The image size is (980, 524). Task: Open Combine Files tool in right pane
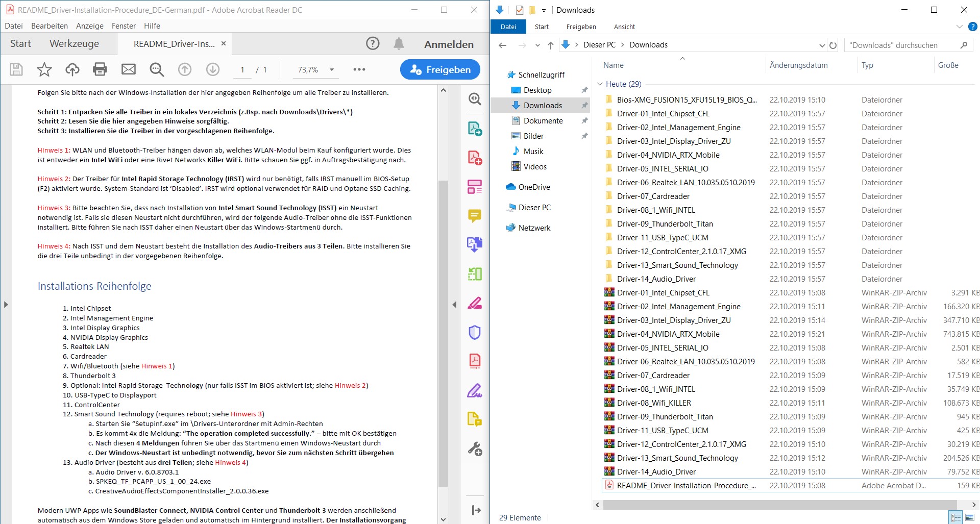(x=475, y=244)
